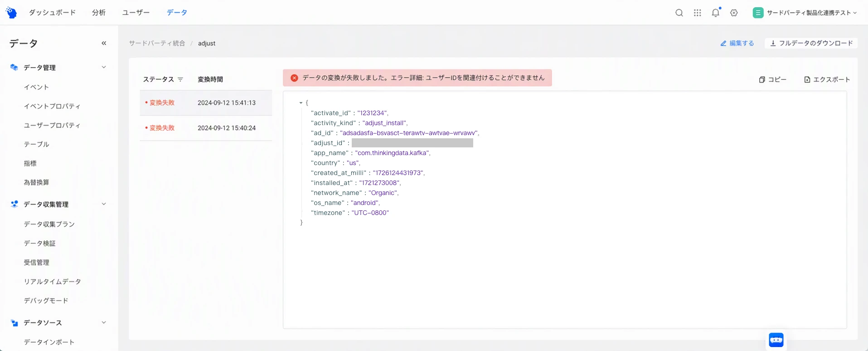Image resolution: width=868 pixels, height=351 pixels.
Task: Open 受信管理 in sidebar
Action: pyautogui.click(x=36, y=263)
